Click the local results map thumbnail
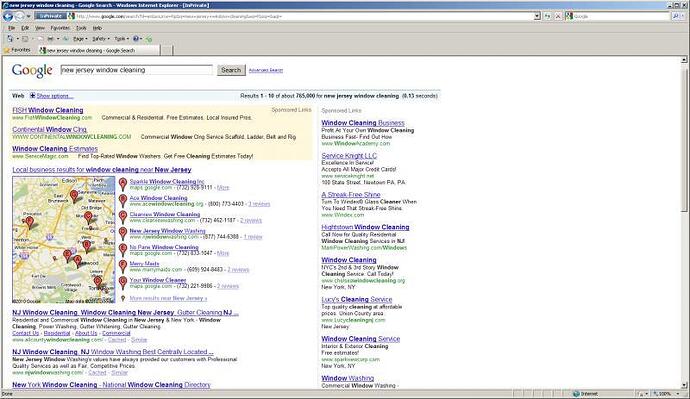This screenshot has height=399, width=690. tap(64, 240)
